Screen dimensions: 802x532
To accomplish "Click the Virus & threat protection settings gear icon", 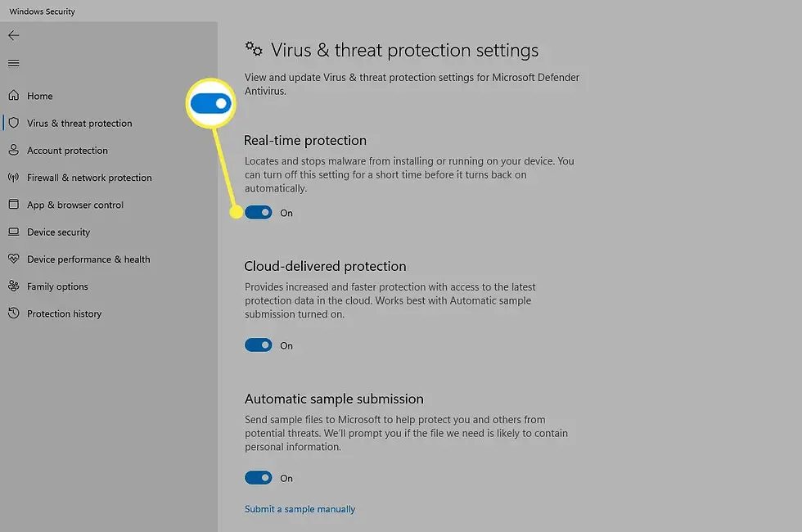I will 254,49.
